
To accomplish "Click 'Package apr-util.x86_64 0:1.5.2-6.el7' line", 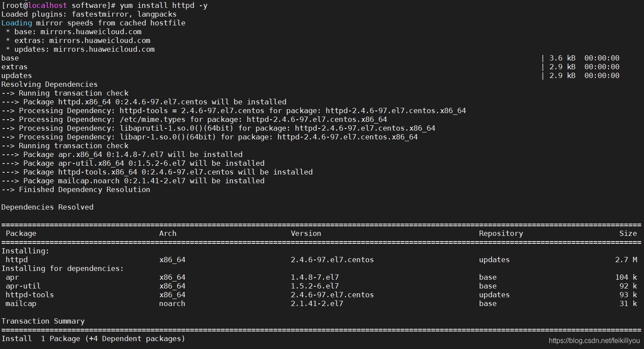I will [133, 163].
